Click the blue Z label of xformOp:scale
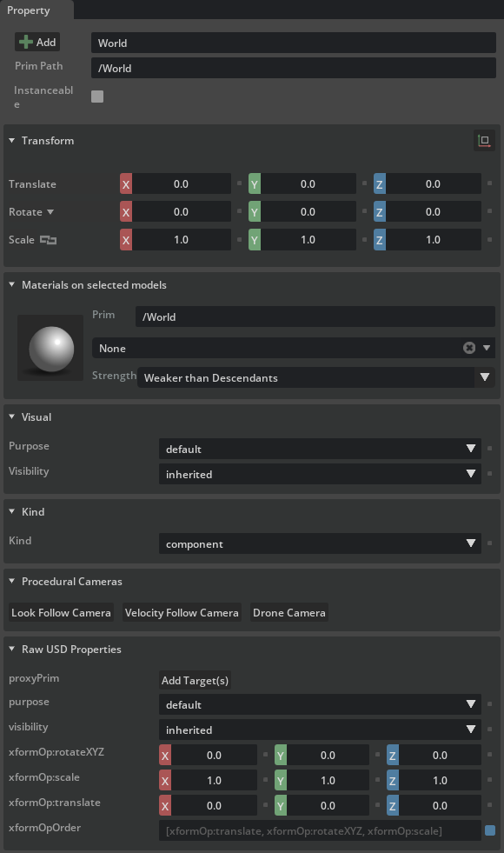The width and height of the screenshot is (504, 853). pyautogui.click(x=393, y=781)
